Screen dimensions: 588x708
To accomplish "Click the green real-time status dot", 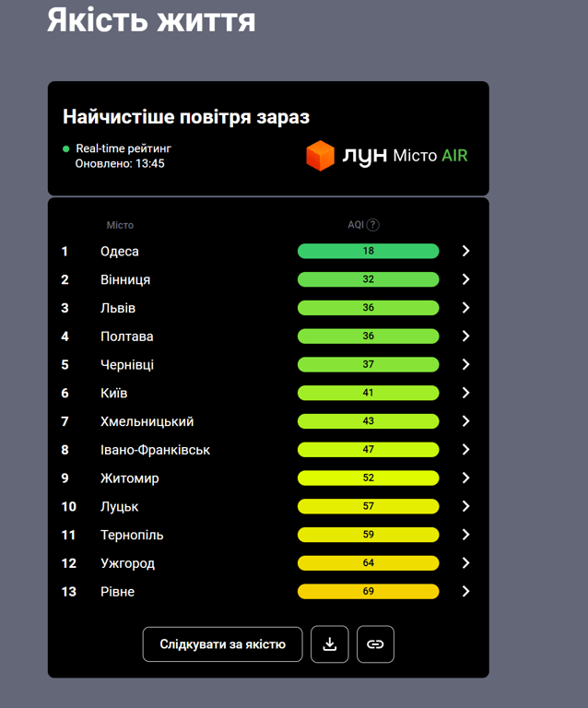I will (66, 148).
